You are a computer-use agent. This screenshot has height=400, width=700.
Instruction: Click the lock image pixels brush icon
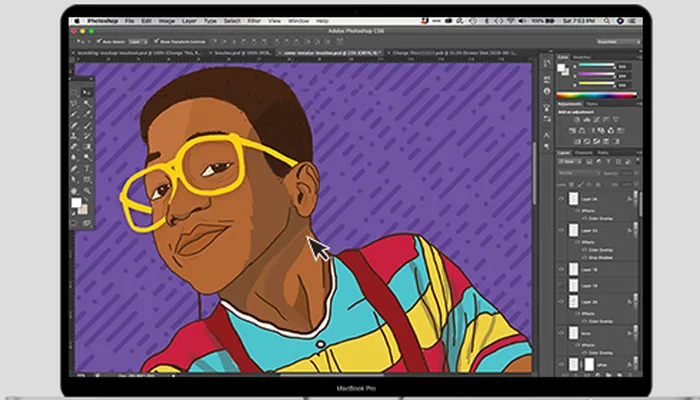pos(581,184)
